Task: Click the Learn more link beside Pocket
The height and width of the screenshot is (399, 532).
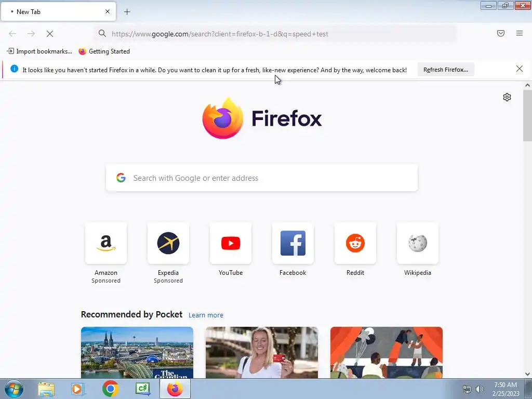Action: 206,315
